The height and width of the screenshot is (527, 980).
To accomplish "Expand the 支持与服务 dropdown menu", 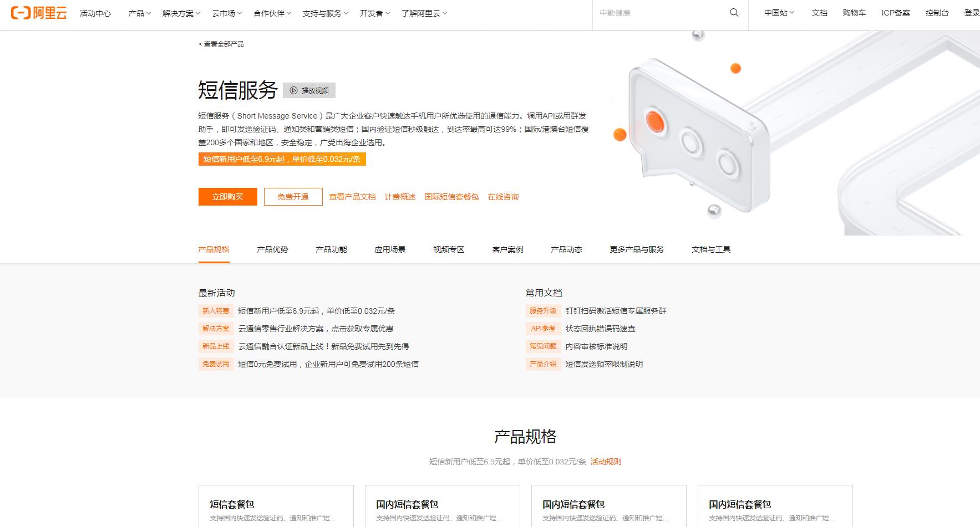I will [326, 13].
